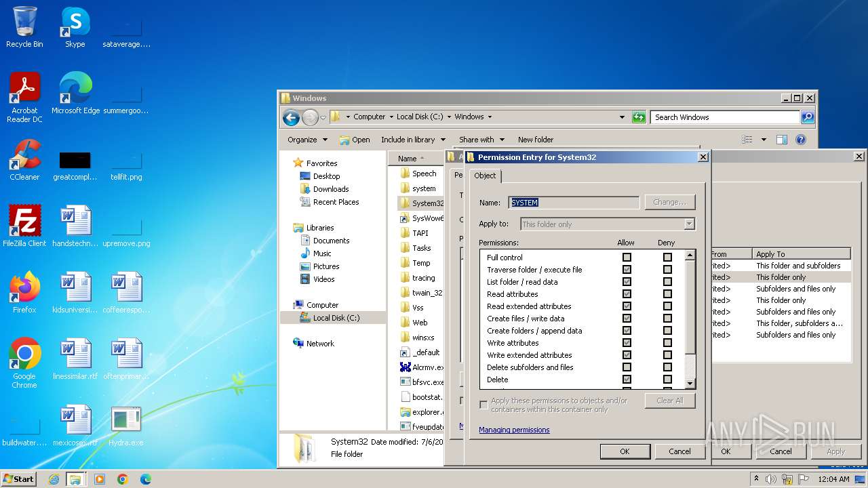Viewport: 868px width, 488px height.
Task: Expand the Computer breadcrumb arrow
Action: 391,117
